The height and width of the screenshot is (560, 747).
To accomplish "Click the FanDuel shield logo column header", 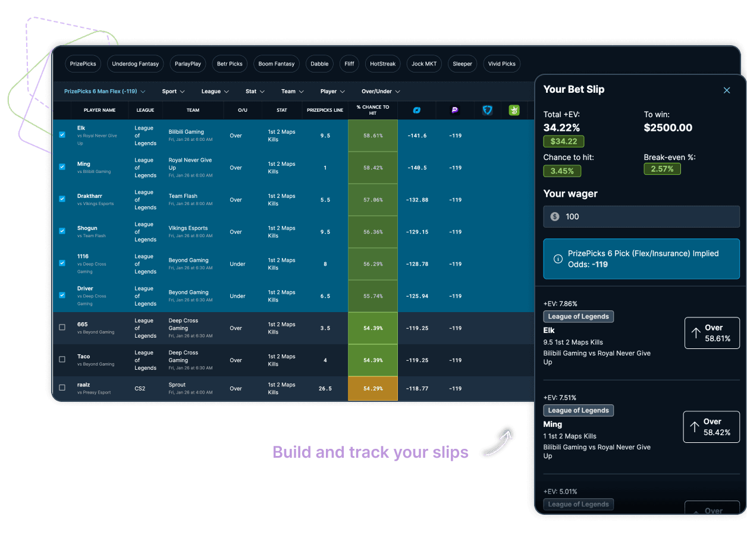I will (488, 110).
